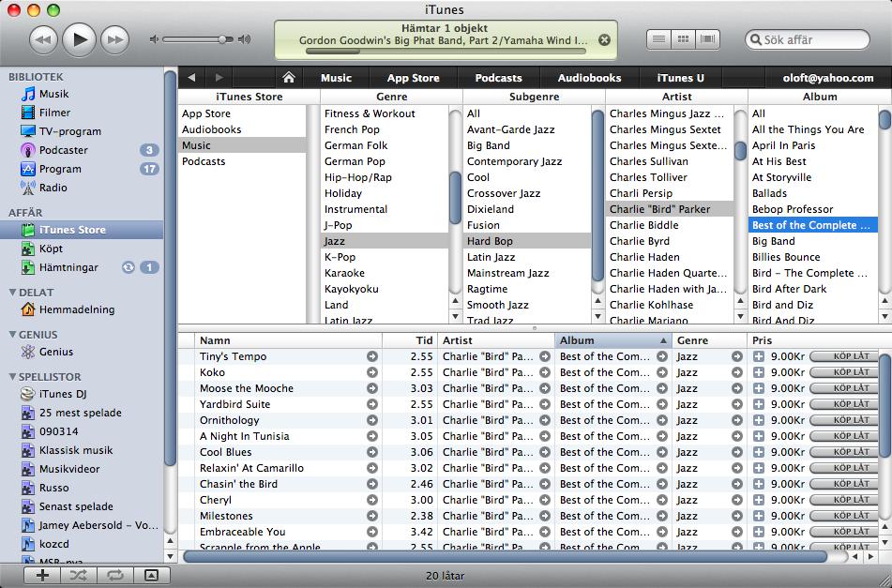Cancel the current download with X icon
Image resolution: width=892 pixels, height=588 pixels.
(x=605, y=39)
